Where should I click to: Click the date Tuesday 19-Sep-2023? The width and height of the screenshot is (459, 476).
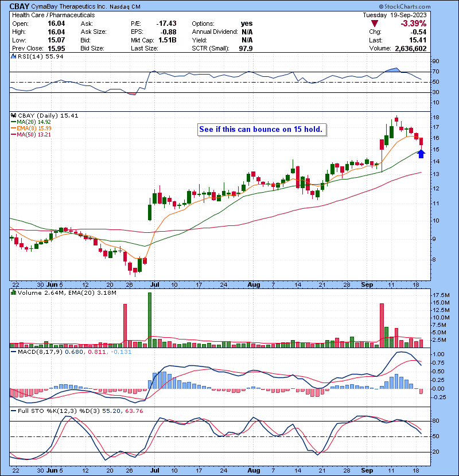pyautogui.click(x=395, y=15)
